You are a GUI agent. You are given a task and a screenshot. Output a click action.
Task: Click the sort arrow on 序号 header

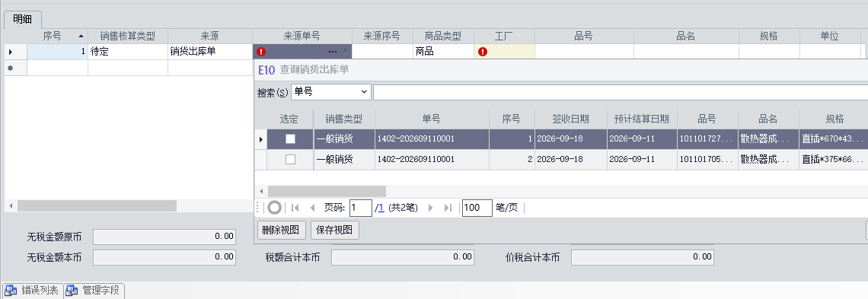81,36
